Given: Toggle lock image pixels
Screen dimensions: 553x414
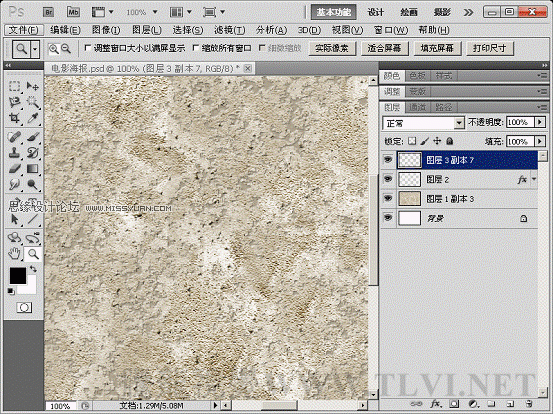Looking at the screenshot, I should (425, 141).
